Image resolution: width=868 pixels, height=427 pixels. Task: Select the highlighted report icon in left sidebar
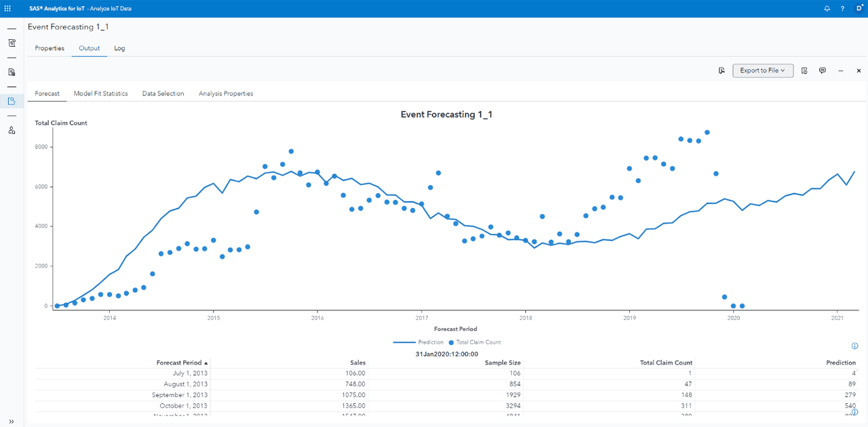(x=12, y=101)
